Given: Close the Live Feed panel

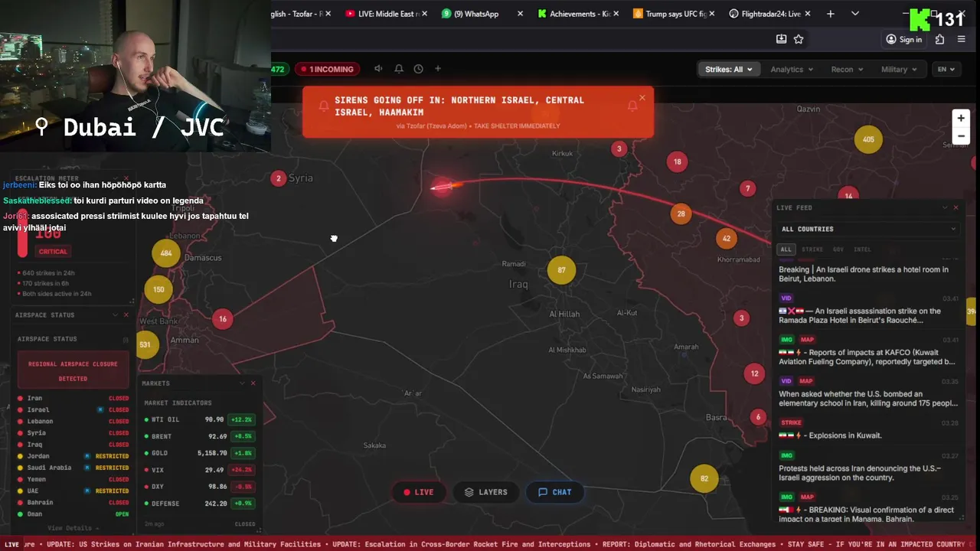Looking at the screenshot, I should 955,207.
